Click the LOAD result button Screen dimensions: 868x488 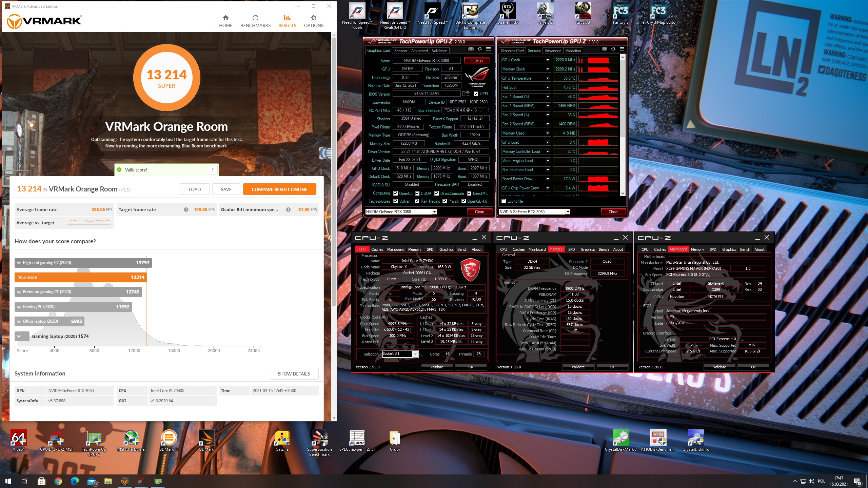pos(195,189)
